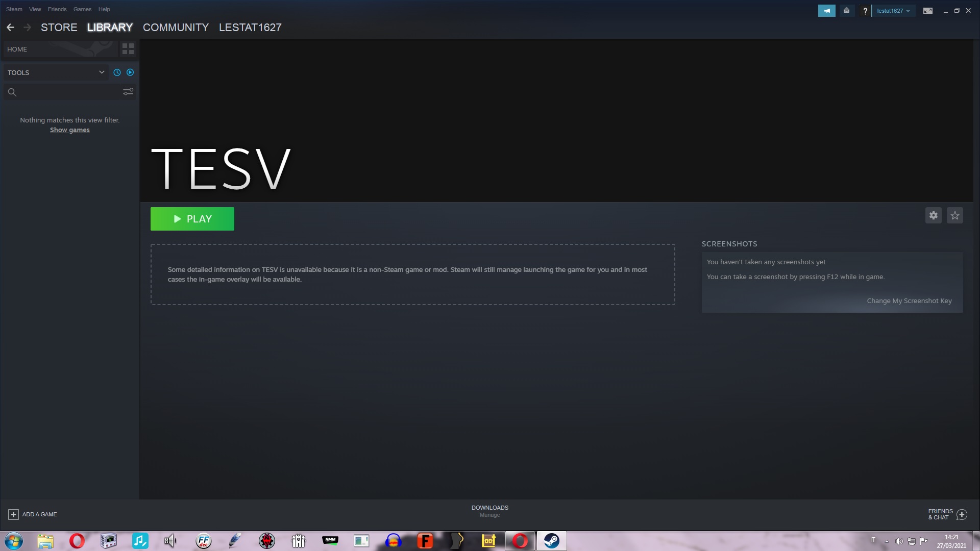Open the inbox notifications icon
The height and width of the screenshot is (551, 980).
(x=846, y=11)
